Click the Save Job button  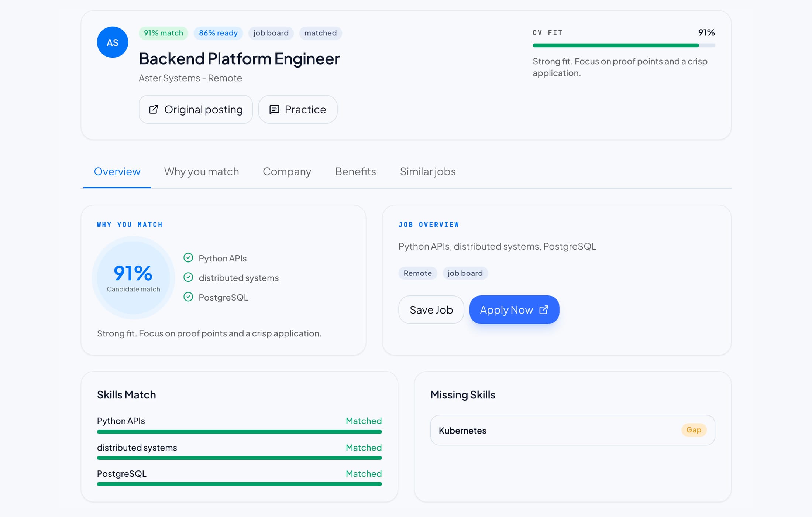(x=431, y=310)
